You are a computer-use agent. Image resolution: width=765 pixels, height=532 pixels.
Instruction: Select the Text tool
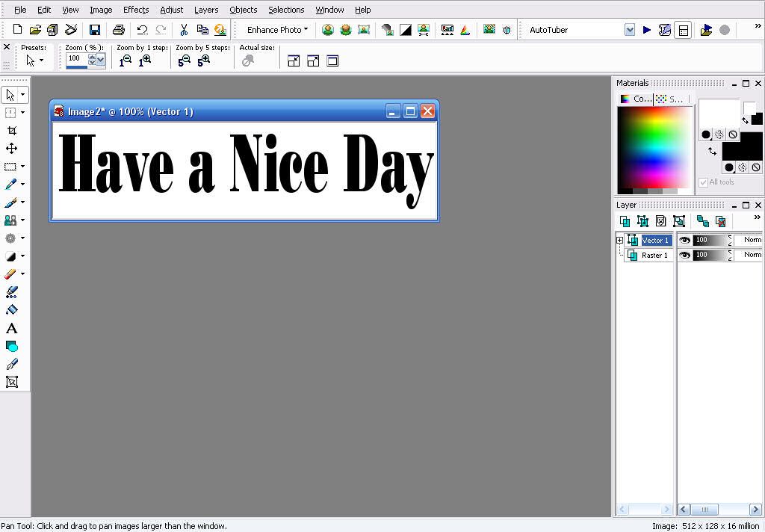click(12, 329)
